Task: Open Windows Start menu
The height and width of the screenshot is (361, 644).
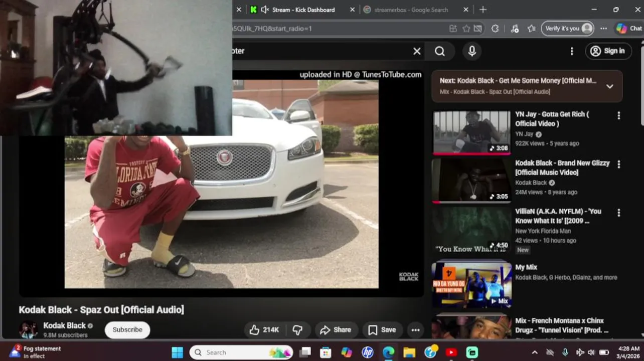Action: (x=177, y=352)
